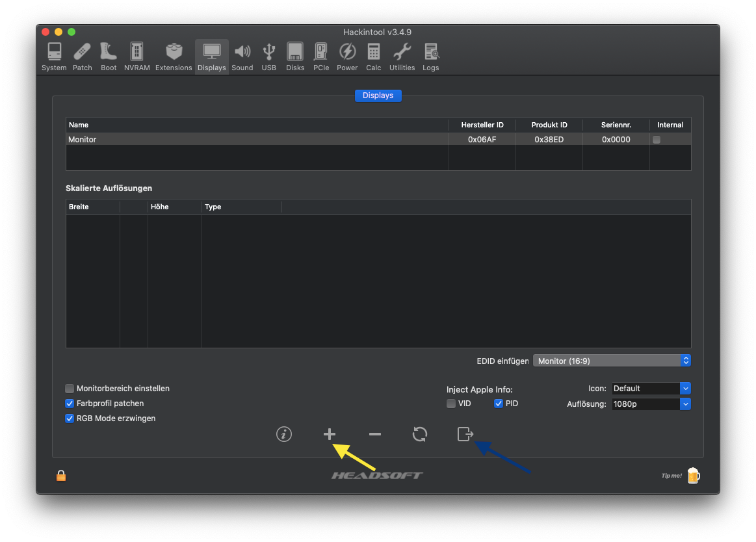The image size is (756, 542).
Task: Click the Höhe column header
Action: [x=174, y=207]
